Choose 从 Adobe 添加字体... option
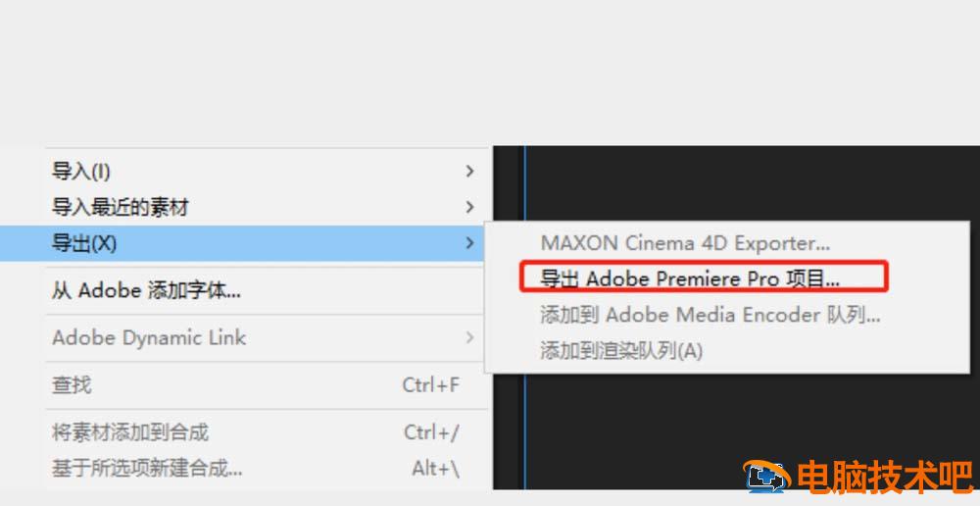This screenshot has height=506, width=980. pyautogui.click(x=267, y=291)
